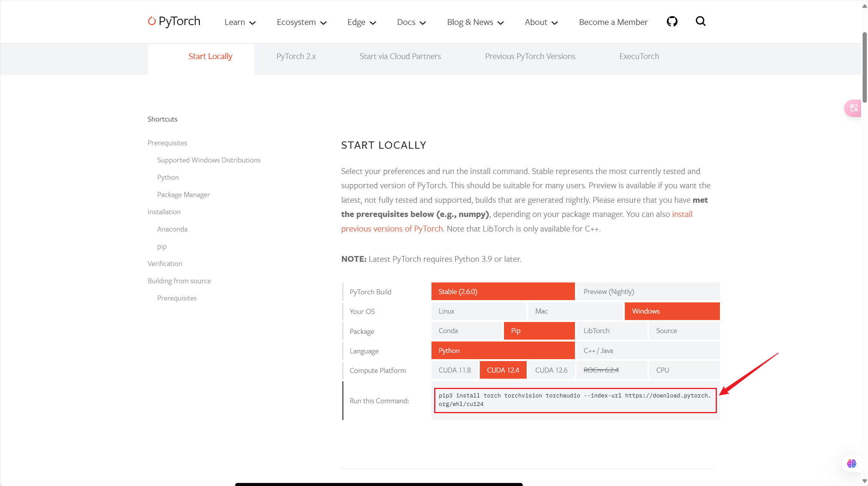
Task: Select C++ / Java language option
Action: click(x=648, y=350)
